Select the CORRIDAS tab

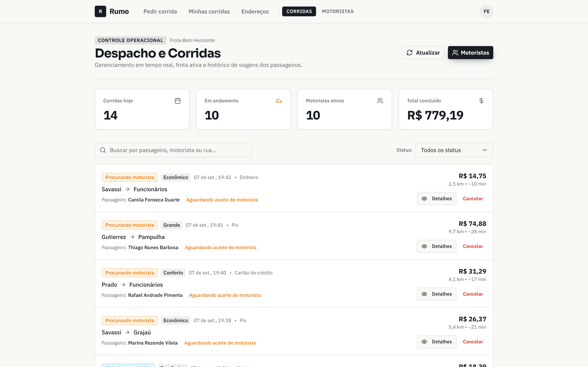coord(299,11)
